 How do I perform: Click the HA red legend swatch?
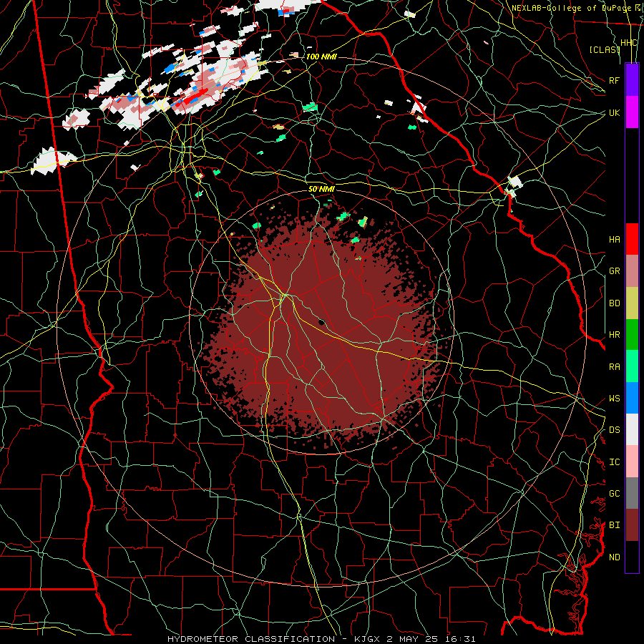coord(632,239)
